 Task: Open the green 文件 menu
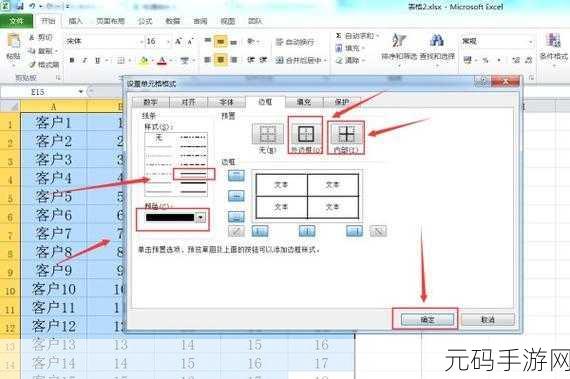pos(17,21)
